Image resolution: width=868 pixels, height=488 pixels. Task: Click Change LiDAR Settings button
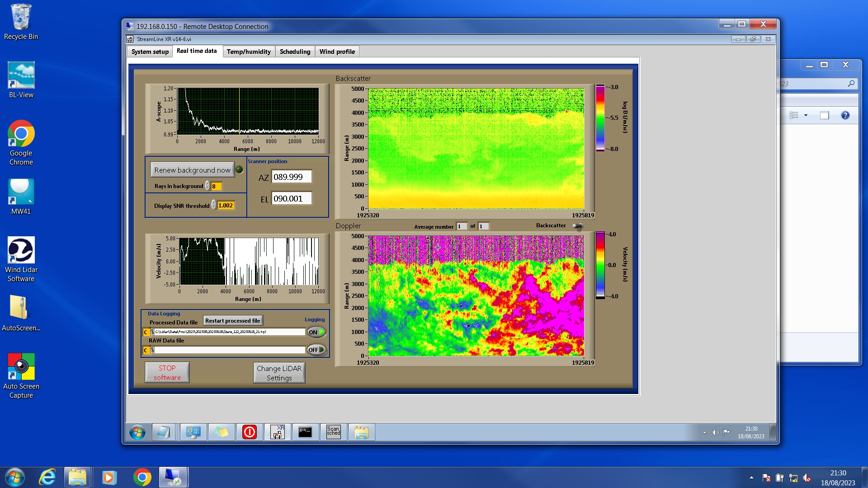click(x=279, y=373)
